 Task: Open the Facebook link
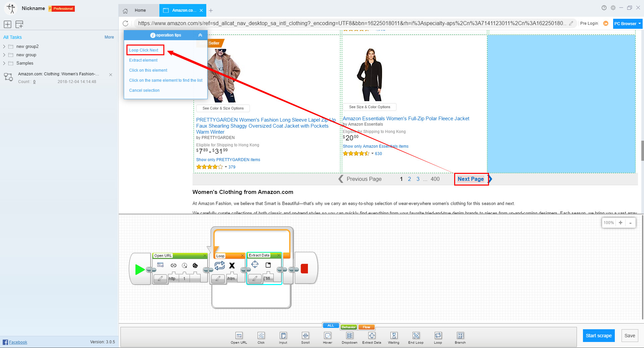[18, 342]
